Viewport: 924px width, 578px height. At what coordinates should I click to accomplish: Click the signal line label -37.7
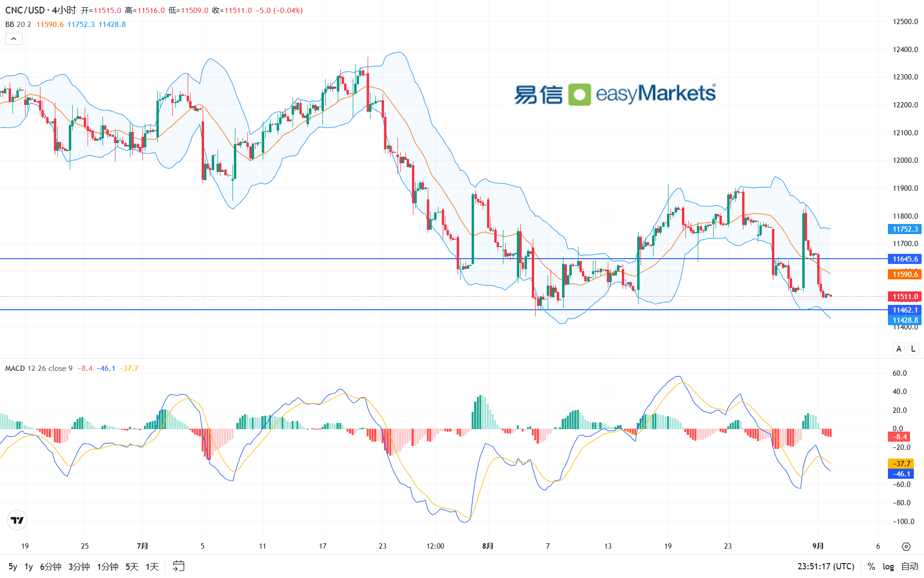point(900,463)
